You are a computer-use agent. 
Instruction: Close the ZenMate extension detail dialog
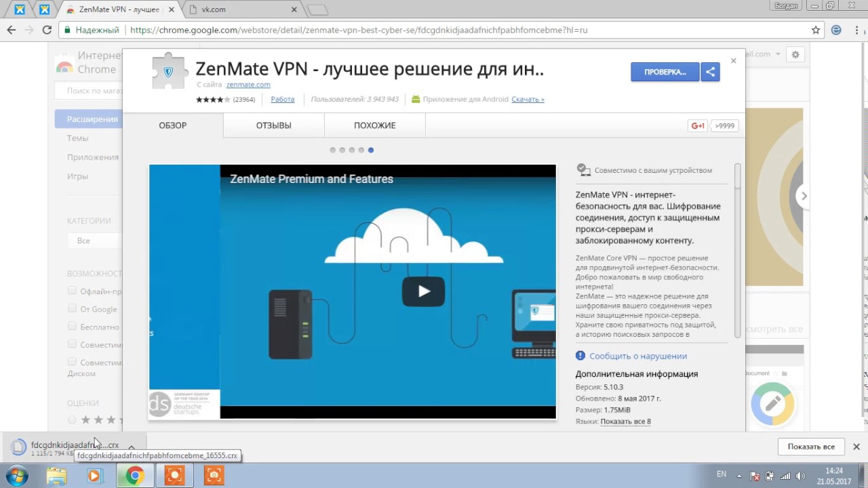point(733,60)
